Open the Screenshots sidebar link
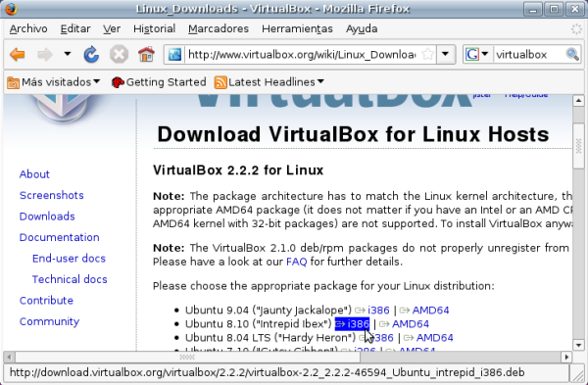The width and height of the screenshot is (588, 385). coord(51,195)
